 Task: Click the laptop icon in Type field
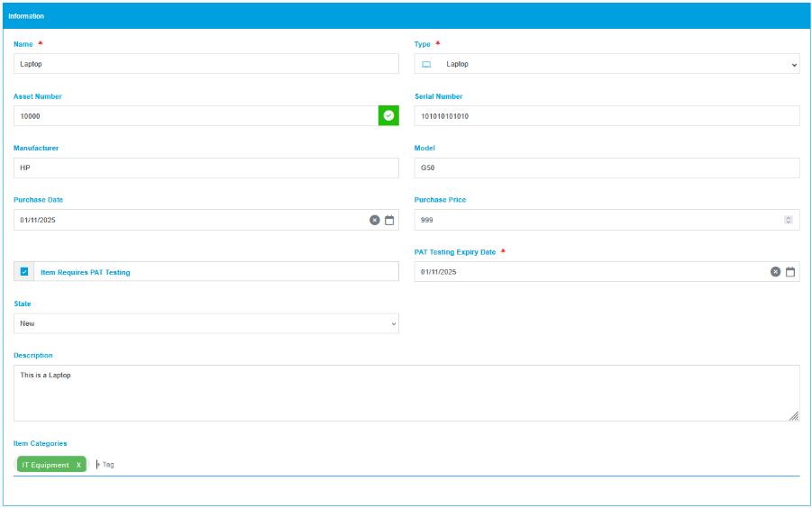[427, 64]
